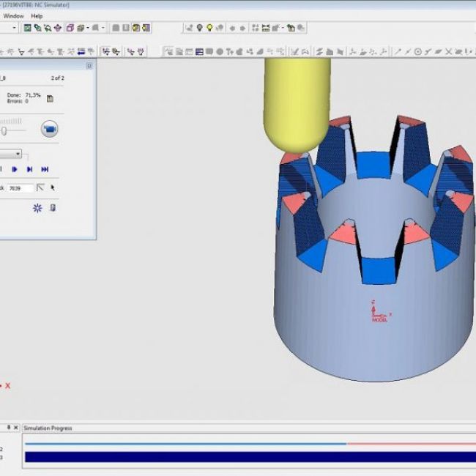Close the bottom panel with X
Image resolution: width=476 pixels, height=476 pixels.
pos(16,428)
